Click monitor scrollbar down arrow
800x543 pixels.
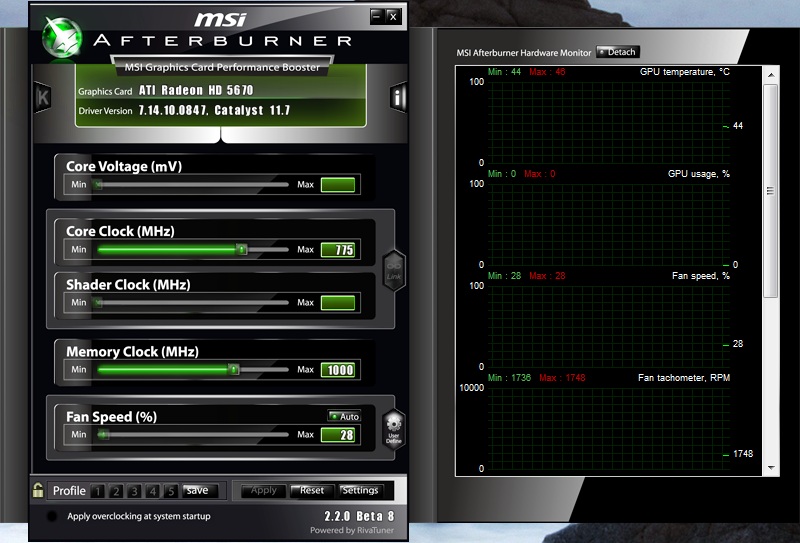[771, 467]
